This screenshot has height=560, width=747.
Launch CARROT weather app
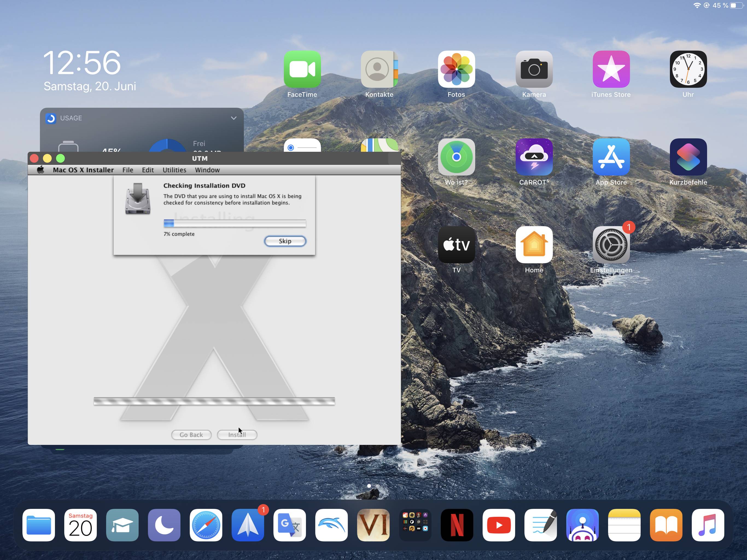[x=533, y=157]
